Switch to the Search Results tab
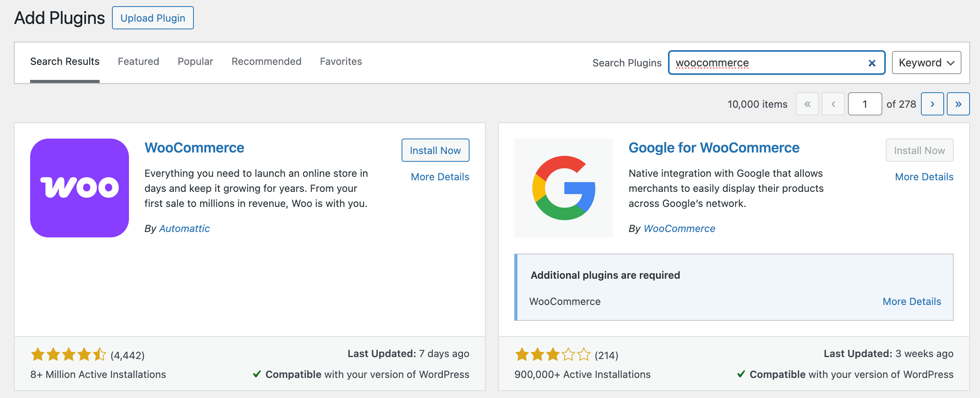980x398 pixels. [65, 61]
